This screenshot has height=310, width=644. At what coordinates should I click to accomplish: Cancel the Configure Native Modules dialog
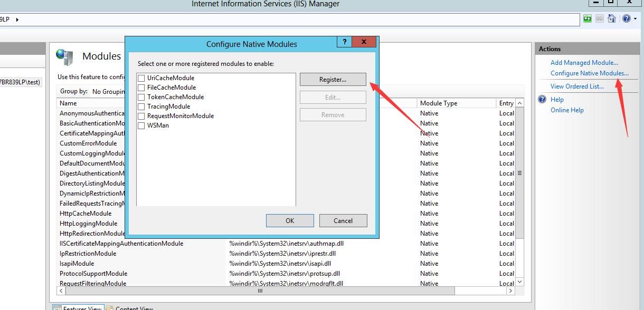point(343,220)
